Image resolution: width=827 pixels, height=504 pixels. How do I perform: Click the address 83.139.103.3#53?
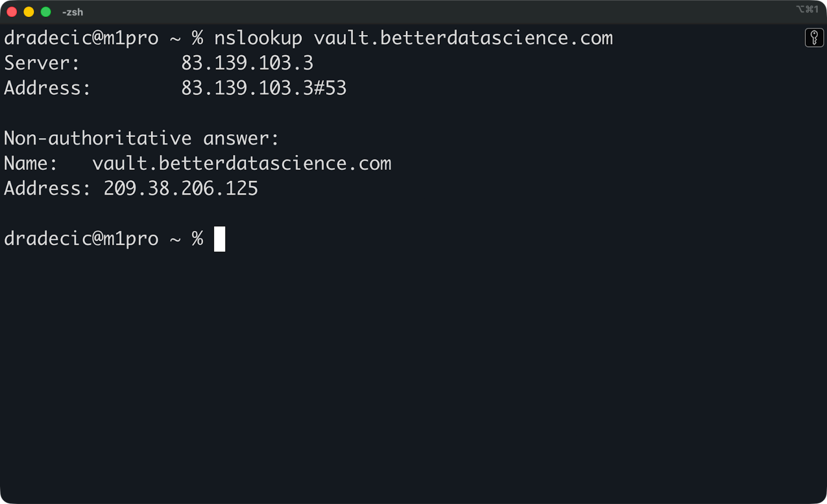pos(264,88)
